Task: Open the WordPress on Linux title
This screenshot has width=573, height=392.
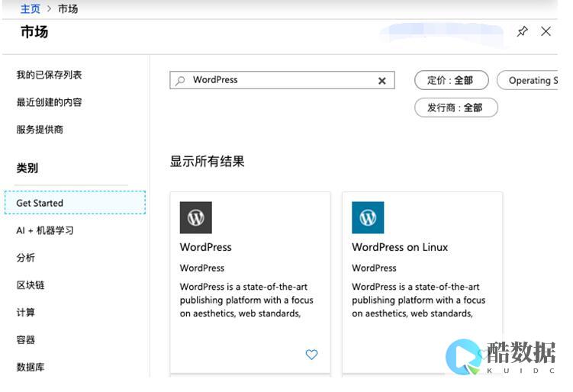Action: point(400,247)
